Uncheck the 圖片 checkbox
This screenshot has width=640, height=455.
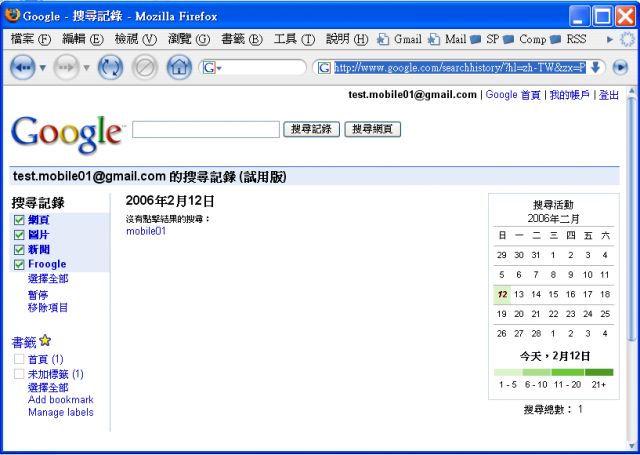[x=19, y=235]
